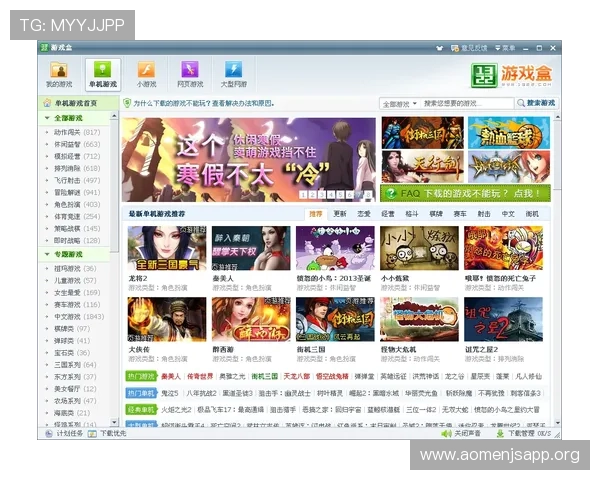The width and height of the screenshot is (600, 480).
Task: Click the 1322 游戏盒 logo
Action: 511,75
